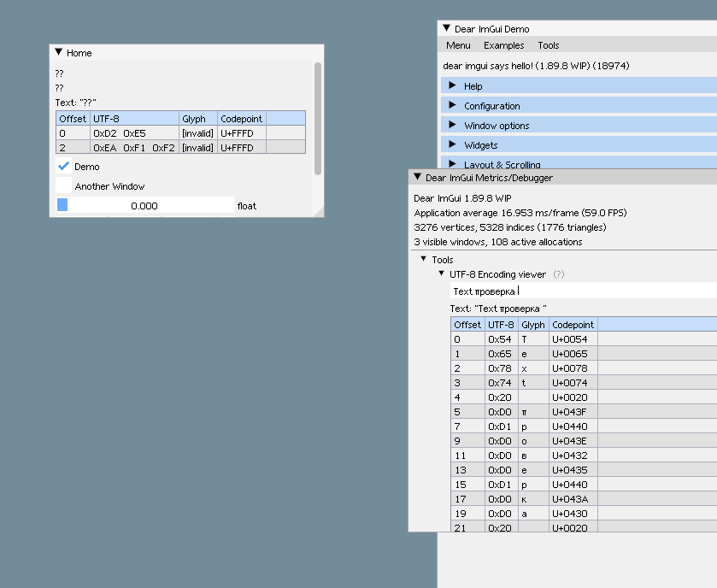717x588 pixels.
Task: Collapse the Dear ImGui Demo window arrow
Action: point(446,27)
